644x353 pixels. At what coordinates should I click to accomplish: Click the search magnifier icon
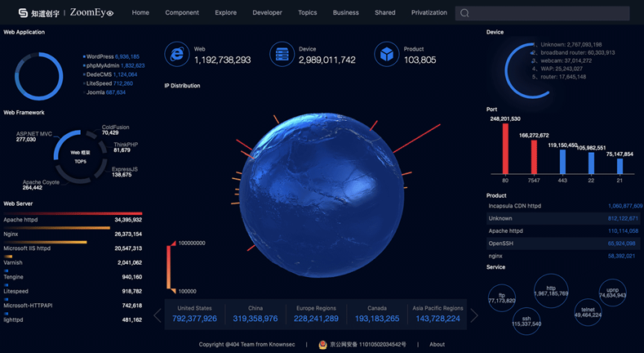pyautogui.click(x=464, y=13)
